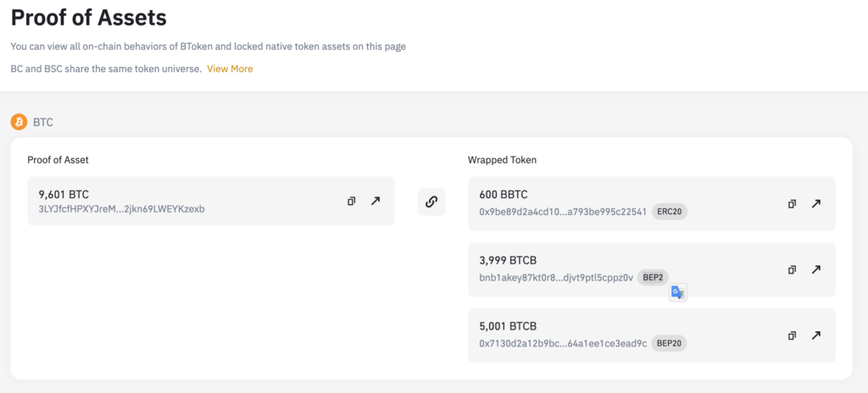
Task: Select the 0x9be89d2a4cd10 address text
Action: click(x=563, y=212)
